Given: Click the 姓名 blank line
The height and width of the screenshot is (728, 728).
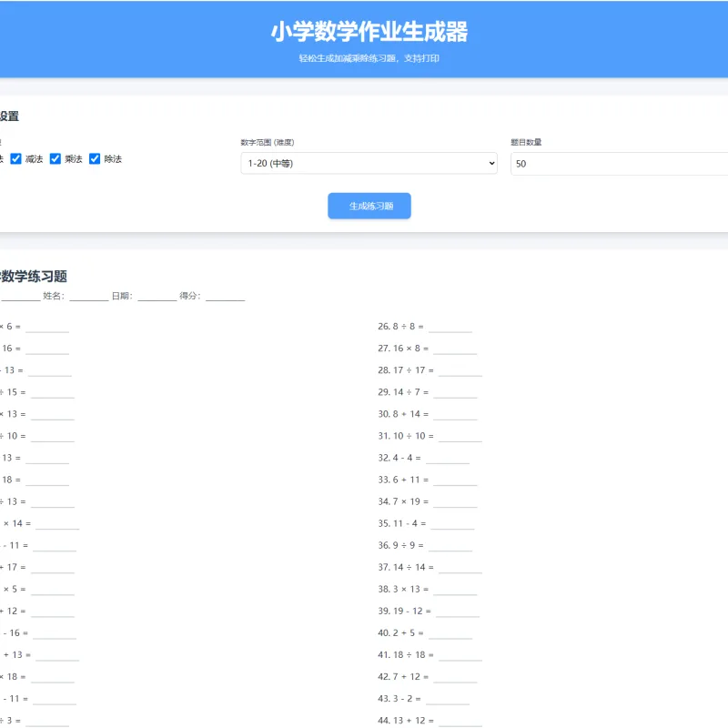Looking at the screenshot, I should point(89,297).
